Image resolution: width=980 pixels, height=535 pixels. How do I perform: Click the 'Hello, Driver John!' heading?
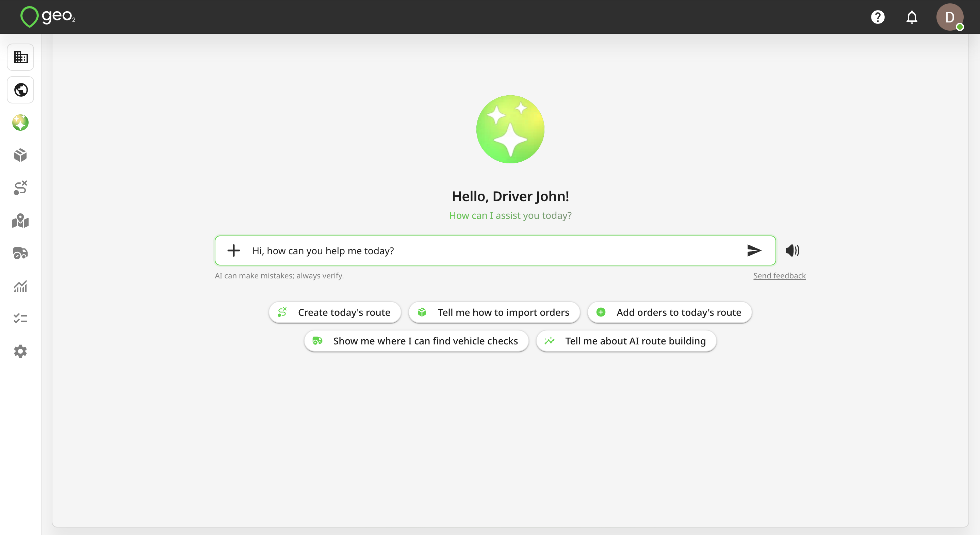510,196
